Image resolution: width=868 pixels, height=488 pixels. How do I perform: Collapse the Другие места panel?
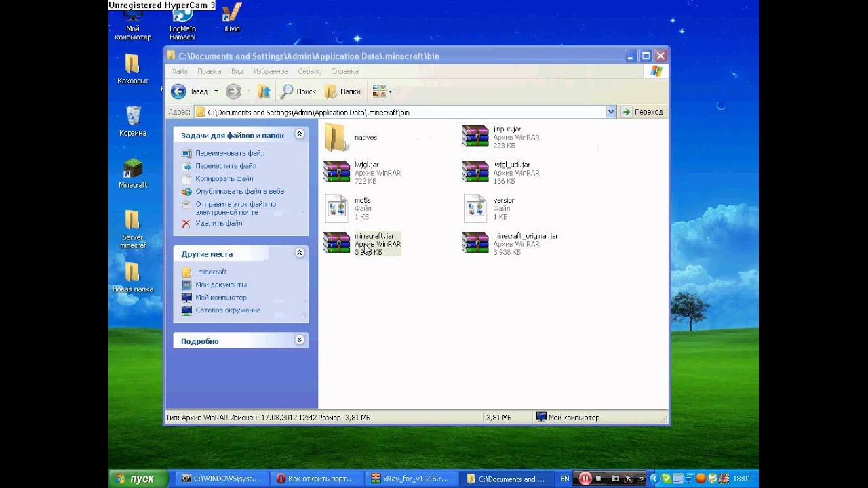coord(299,253)
